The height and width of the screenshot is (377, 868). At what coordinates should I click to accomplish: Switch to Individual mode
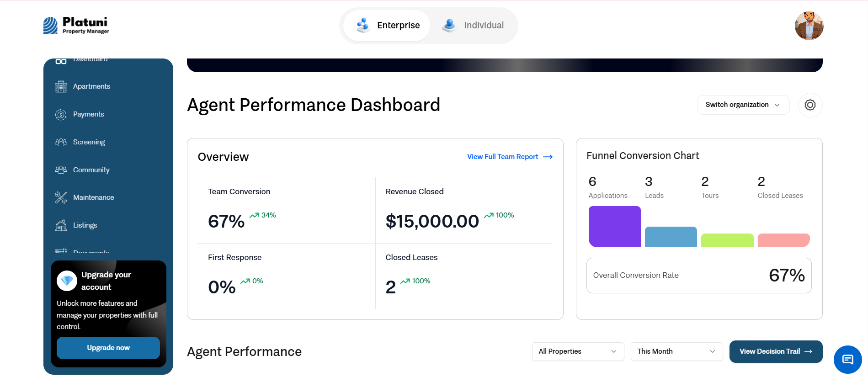point(473,26)
